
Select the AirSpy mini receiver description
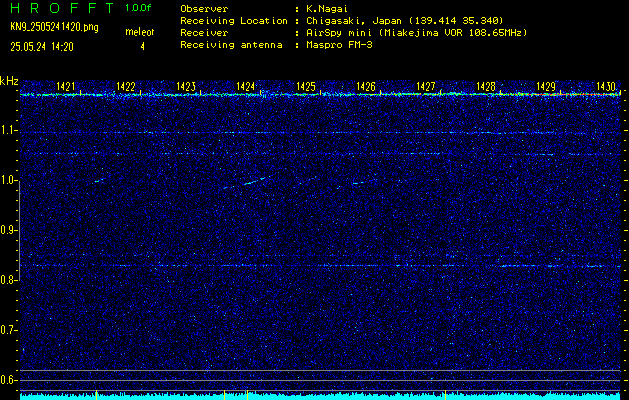point(416,32)
